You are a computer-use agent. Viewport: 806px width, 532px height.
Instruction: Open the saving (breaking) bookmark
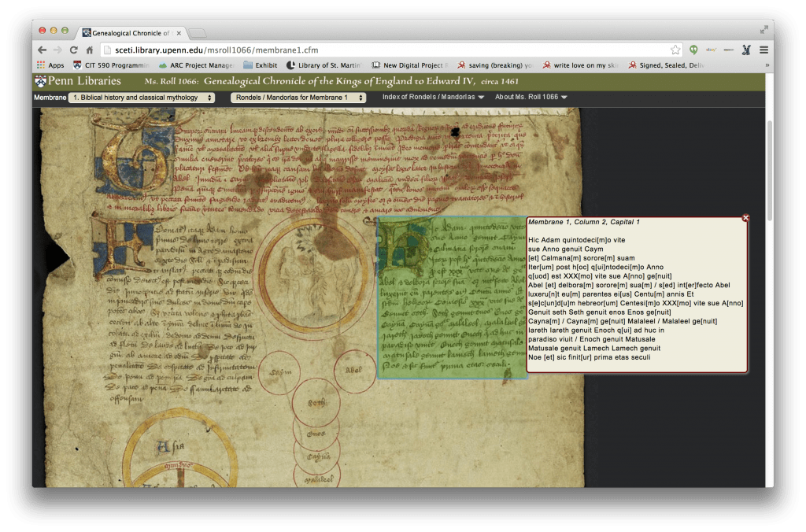(x=496, y=65)
